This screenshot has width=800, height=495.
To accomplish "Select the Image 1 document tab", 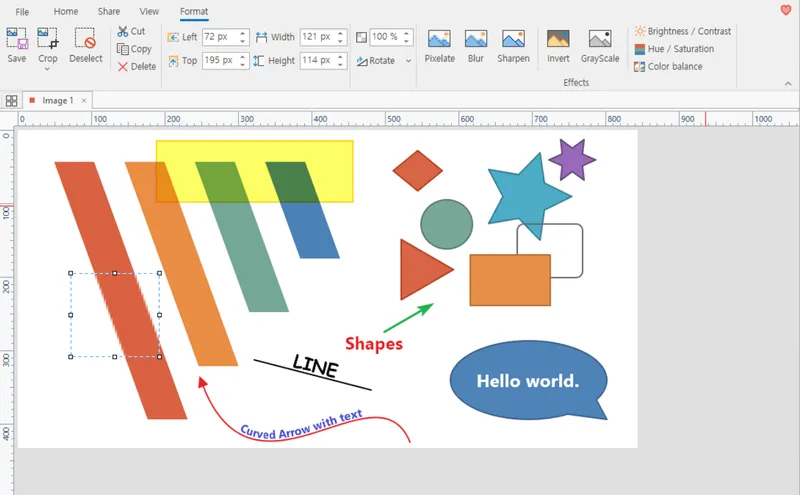I will 57,101.
